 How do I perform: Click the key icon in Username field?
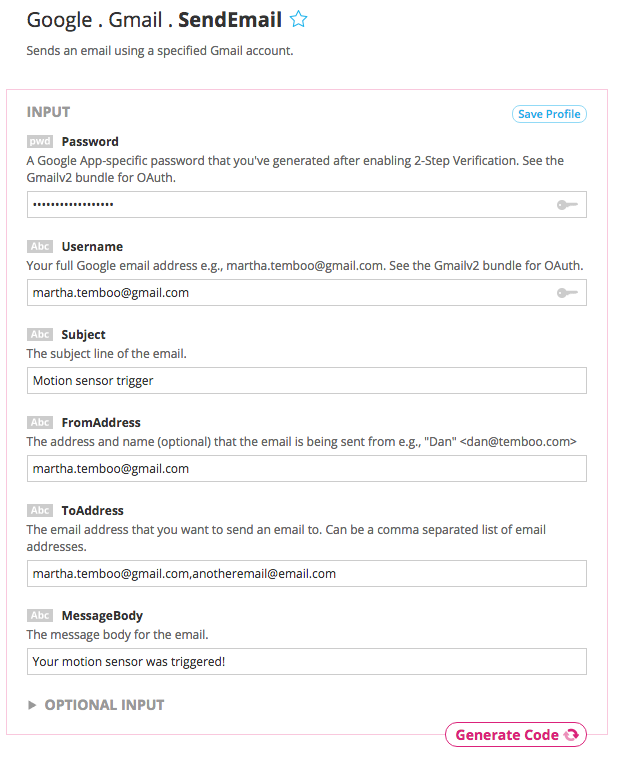click(567, 293)
